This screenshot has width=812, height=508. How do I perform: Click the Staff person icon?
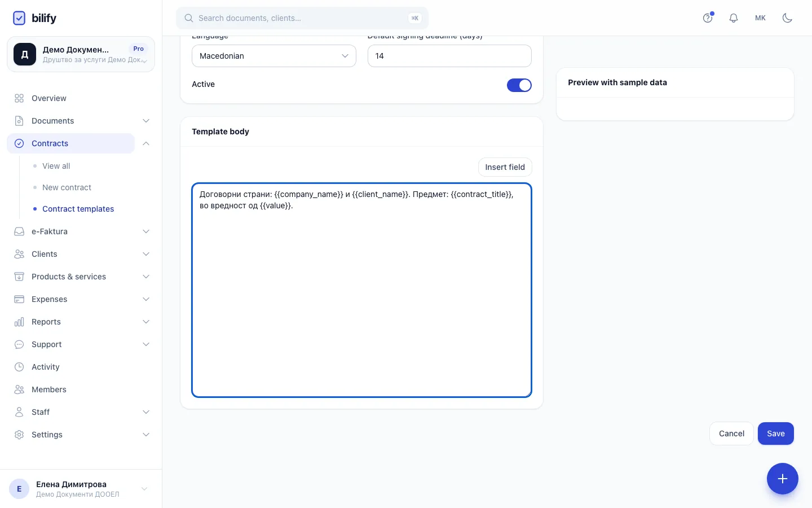click(x=19, y=412)
